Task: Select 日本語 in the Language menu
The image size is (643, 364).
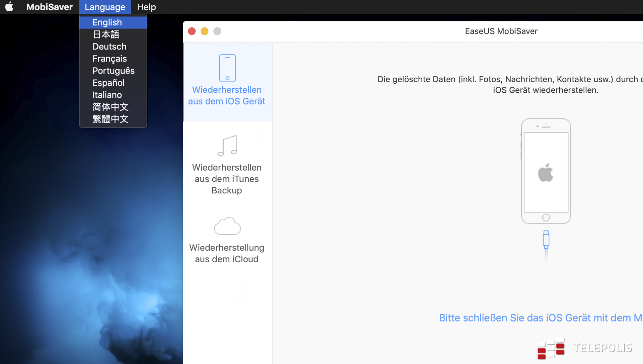Action: click(x=106, y=34)
